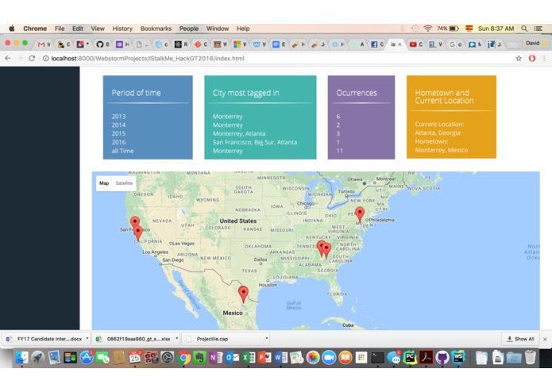
Task: Open Finder from the dock
Action: [x=21, y=358]
